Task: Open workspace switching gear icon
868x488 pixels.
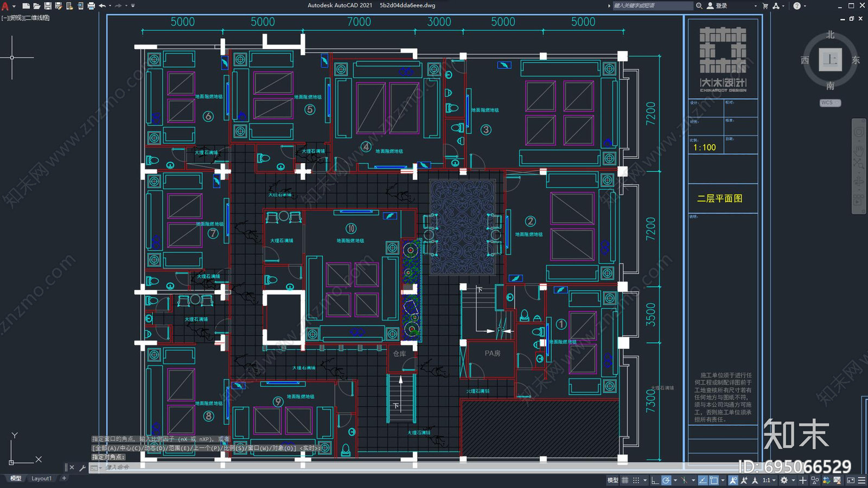Action: click(x=784, y=480)
